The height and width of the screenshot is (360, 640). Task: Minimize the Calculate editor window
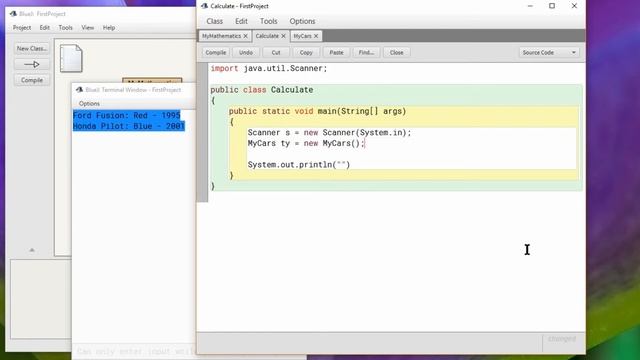[x=530, y=6]
